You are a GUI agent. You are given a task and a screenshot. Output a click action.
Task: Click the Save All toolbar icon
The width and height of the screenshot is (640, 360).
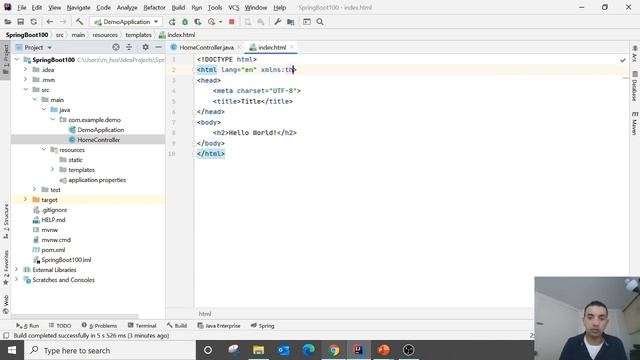20,22
